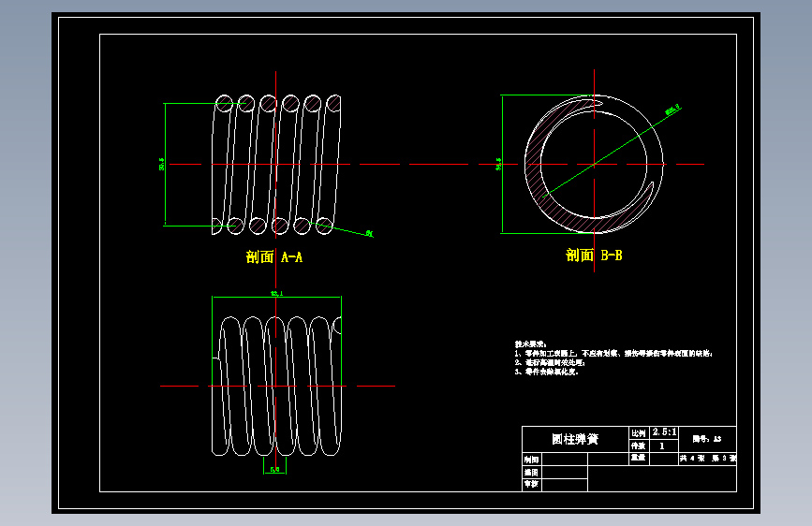Viewport: 812px width, 526px height.
Task: Click the vertical dimension text left of section B-B
Action: [x=498, y=164]
